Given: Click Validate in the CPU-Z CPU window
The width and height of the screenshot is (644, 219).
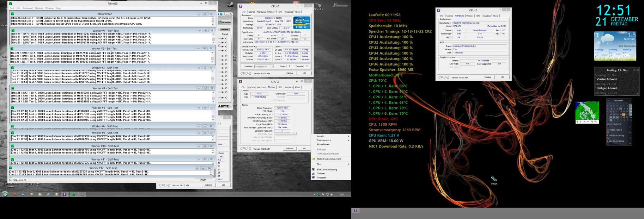Looking at the screenshot, I should click(x=290, y=73).
